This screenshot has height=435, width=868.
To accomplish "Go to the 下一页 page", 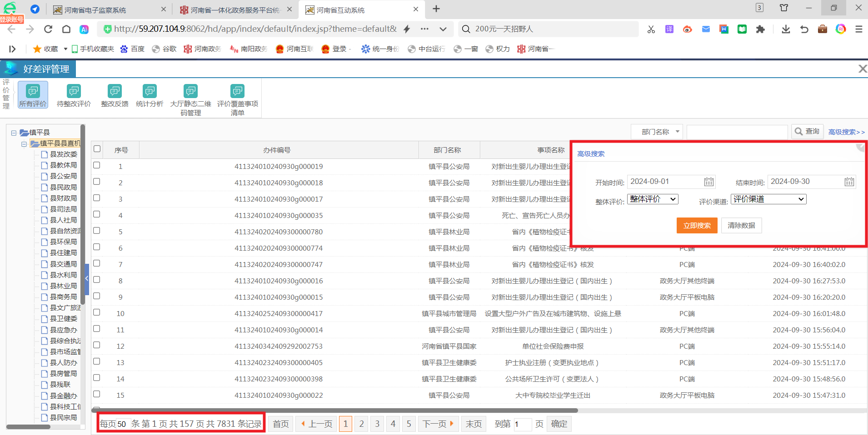I will pos(438,424).
